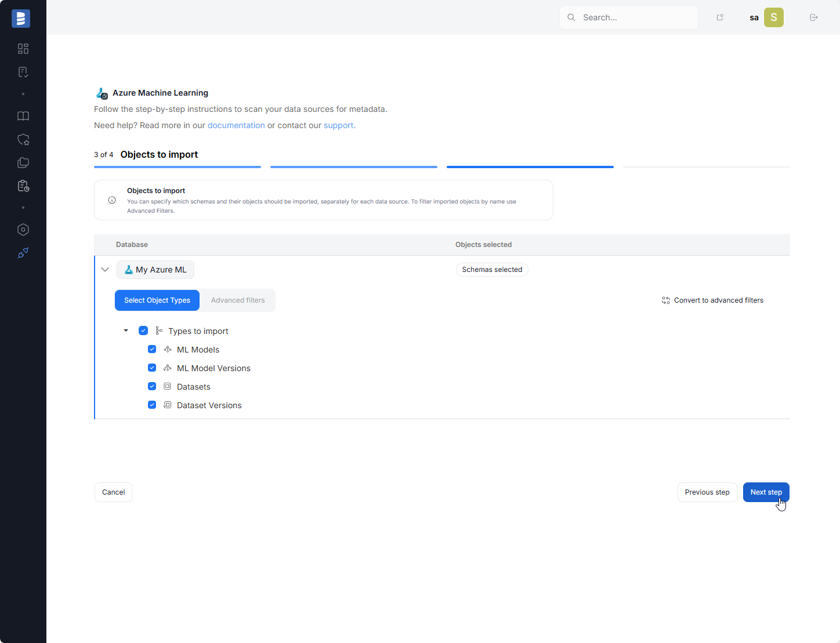Click the notification icon beside search
The image size is (840, 643).
point(720,17)
